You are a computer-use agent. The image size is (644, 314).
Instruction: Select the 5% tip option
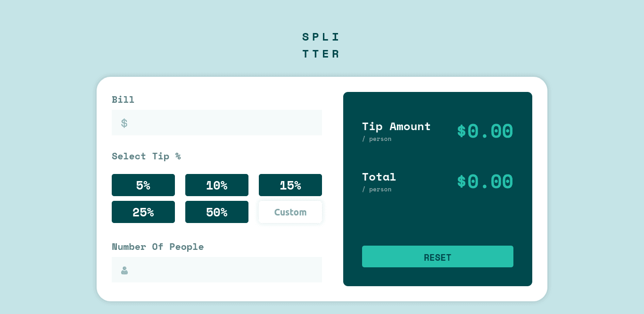coord(143,185)
